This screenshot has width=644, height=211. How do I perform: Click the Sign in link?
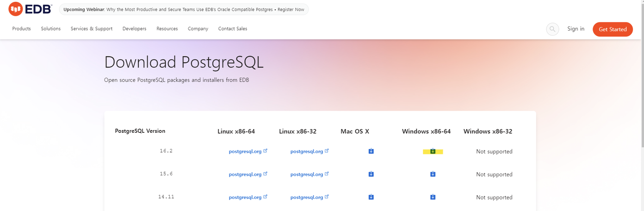576,29
